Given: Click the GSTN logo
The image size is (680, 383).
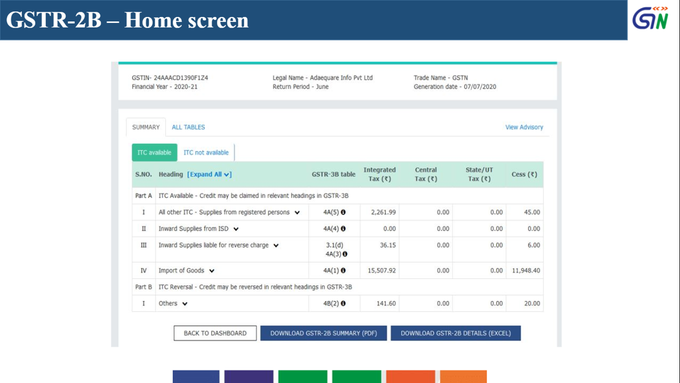Looking at the screenshot, I should 650,18.
